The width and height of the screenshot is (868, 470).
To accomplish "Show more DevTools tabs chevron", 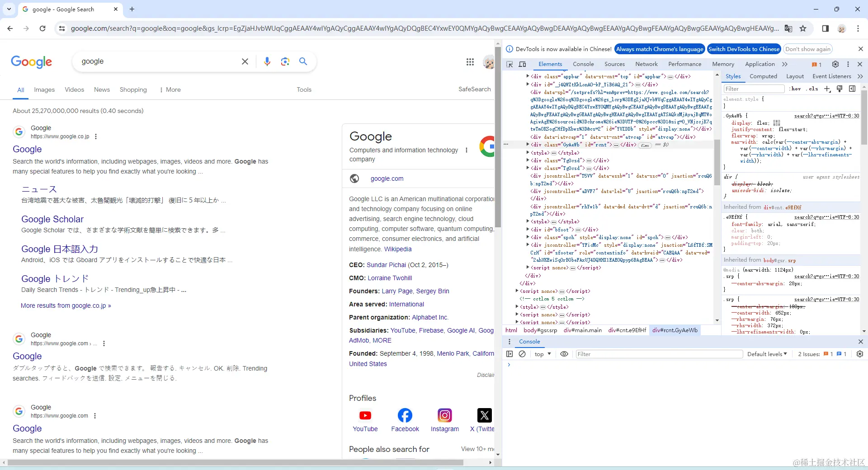I will pyautogui.click(x=785, y=64).
